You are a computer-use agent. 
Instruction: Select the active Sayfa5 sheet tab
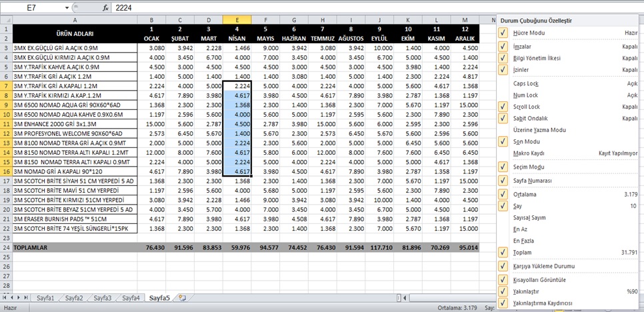[160, 297]
